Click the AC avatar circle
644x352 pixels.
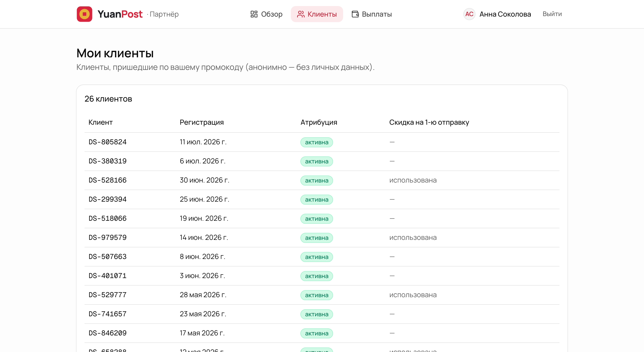pos(469,14)
